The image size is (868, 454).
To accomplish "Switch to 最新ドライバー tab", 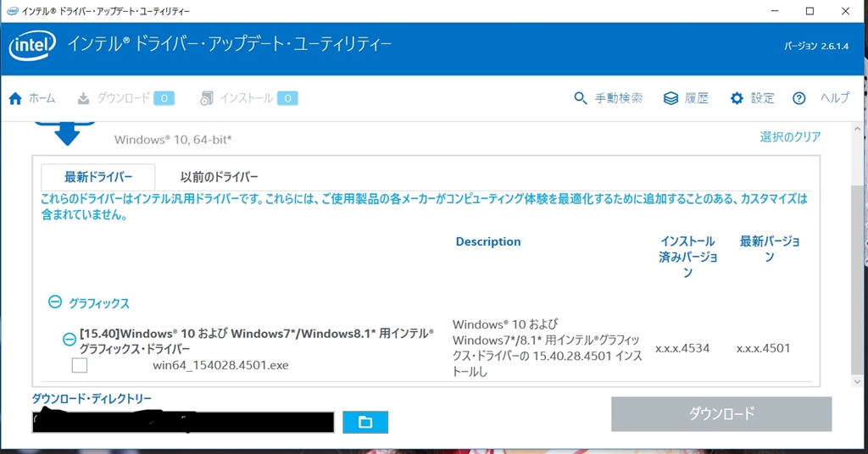I will [x=98, y=178].
